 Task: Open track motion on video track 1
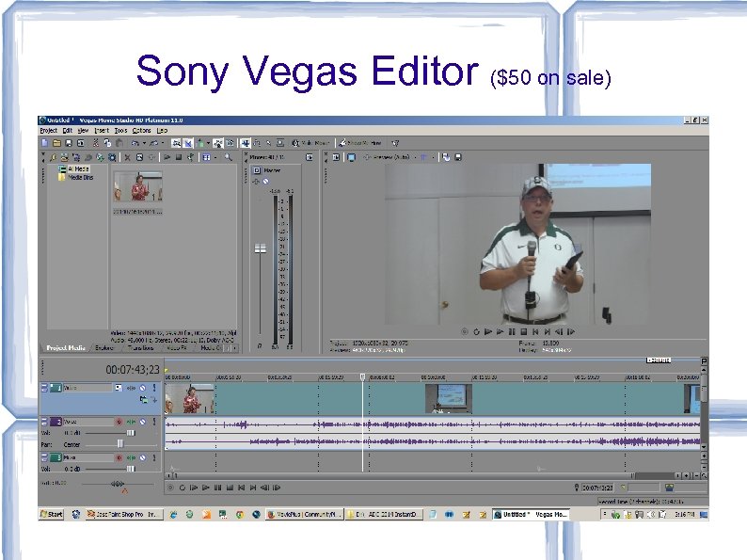click(x=119, y=388)
